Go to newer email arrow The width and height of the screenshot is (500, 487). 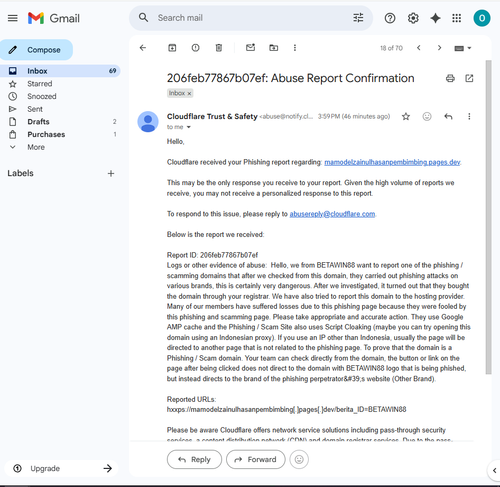tap(419, 48)
